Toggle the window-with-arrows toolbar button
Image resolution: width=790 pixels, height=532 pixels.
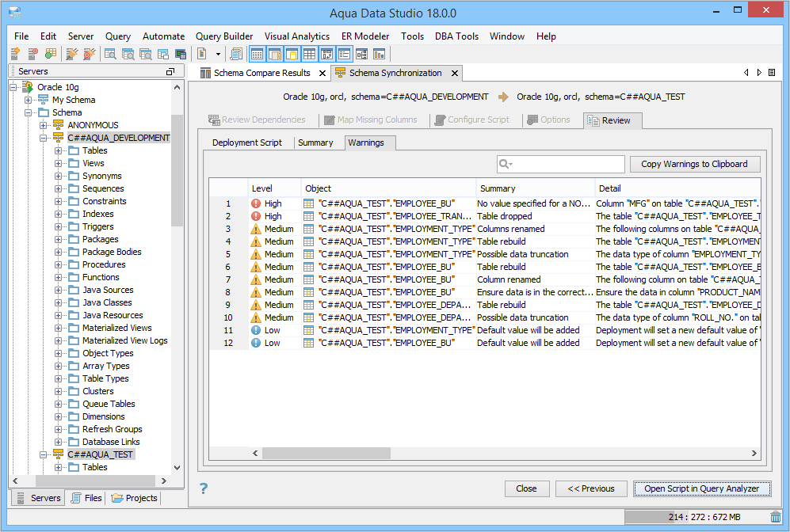click(327, 54)
